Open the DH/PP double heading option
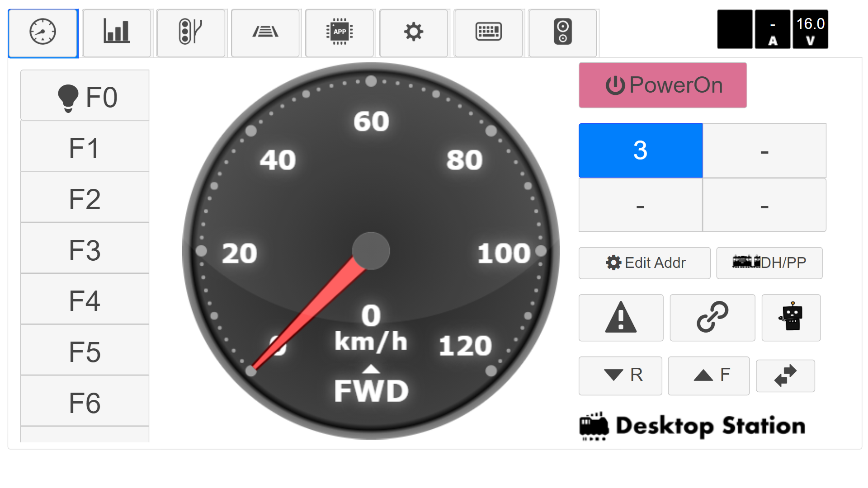The image size is (868, 488). (769, 263)
